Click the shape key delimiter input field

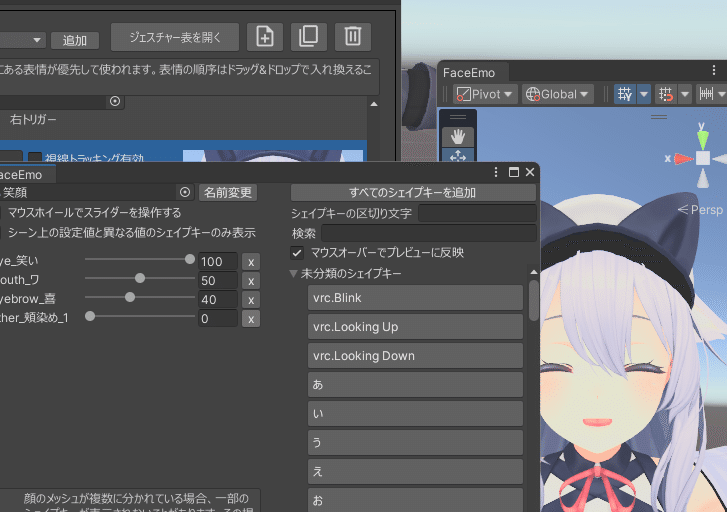pos(477,213)
